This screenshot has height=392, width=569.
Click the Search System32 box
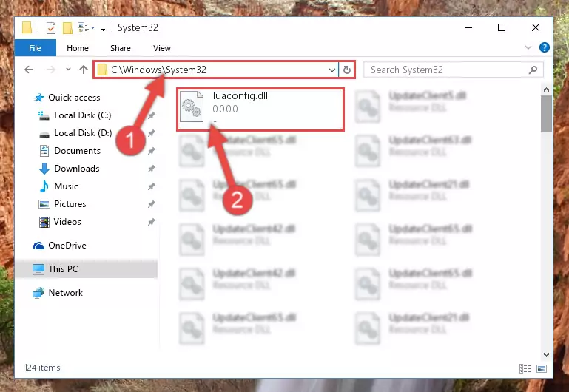point(453,70)
